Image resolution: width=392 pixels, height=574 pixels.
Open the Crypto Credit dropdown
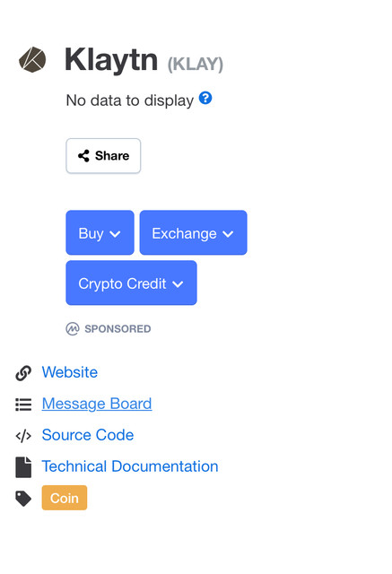131,283
